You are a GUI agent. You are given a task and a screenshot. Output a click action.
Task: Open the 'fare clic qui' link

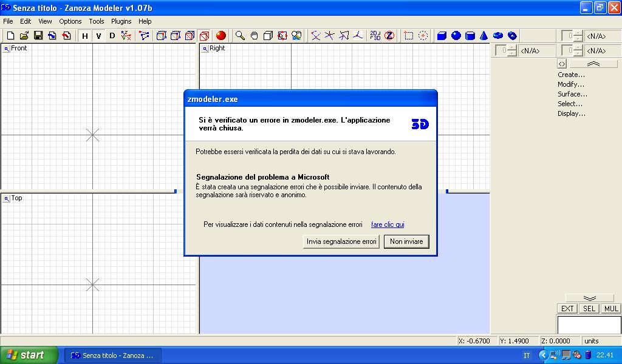(388, 224)
